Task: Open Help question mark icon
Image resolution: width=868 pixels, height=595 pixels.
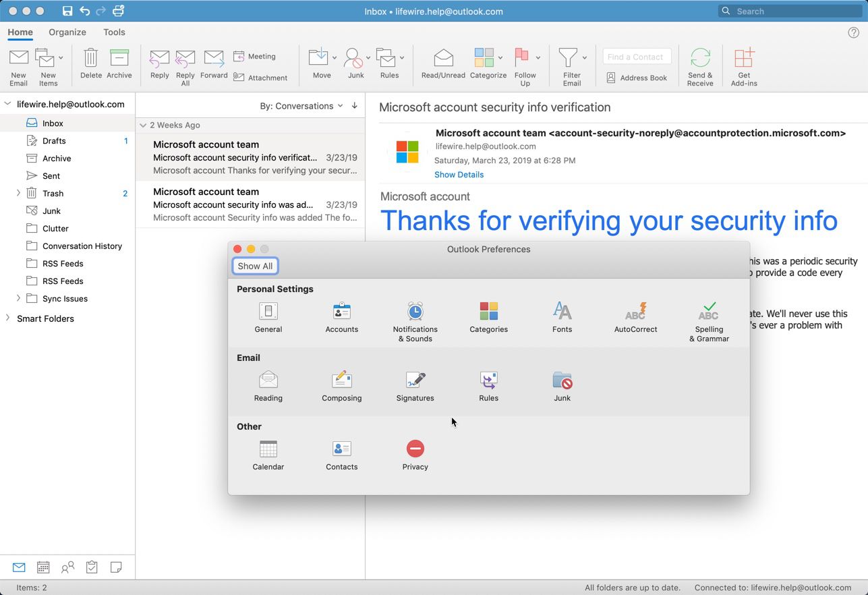Action: click(853, 32)
